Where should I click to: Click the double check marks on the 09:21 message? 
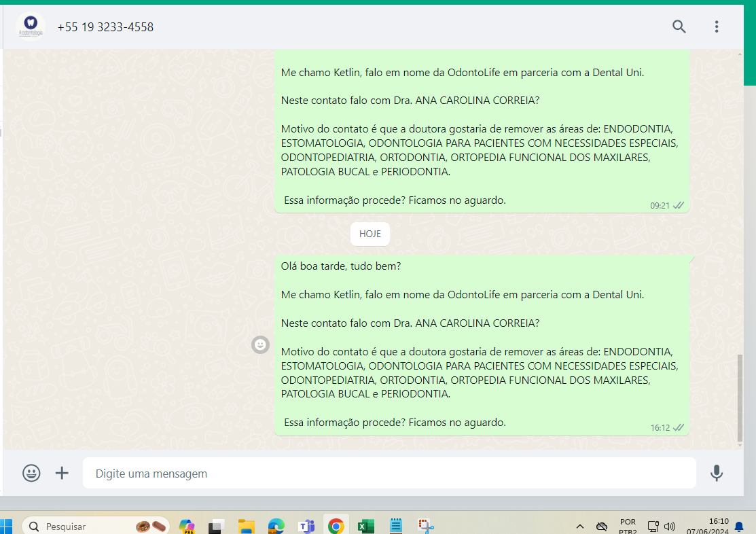(x=679, y=205)
